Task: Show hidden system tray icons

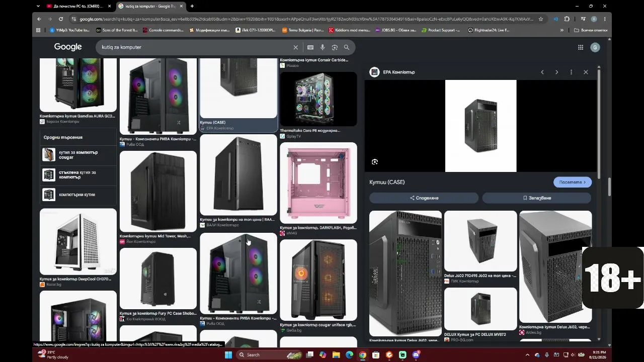Action: 527,355
